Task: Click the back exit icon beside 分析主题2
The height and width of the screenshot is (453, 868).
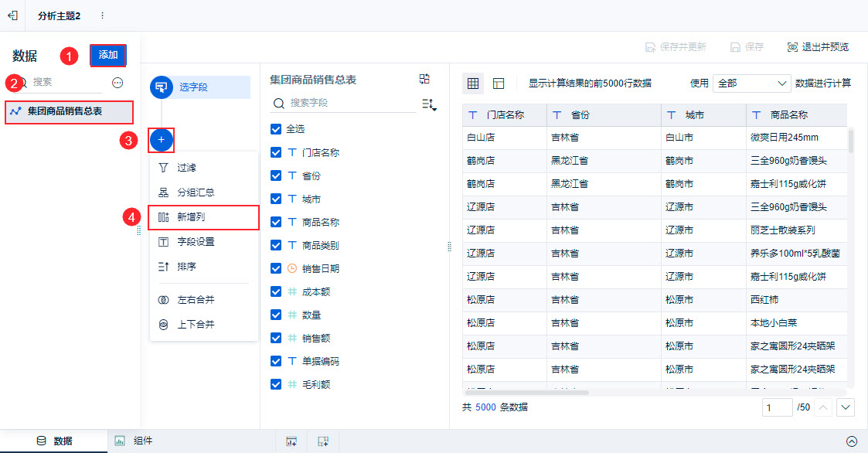Action: click(12, 15)
